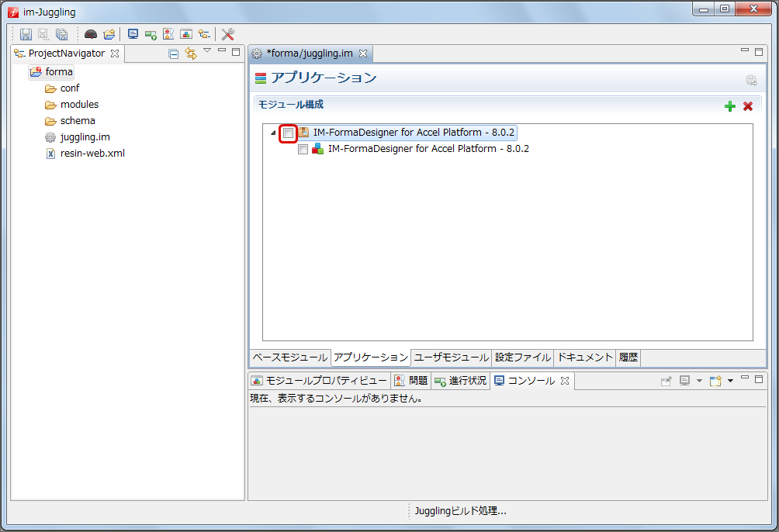Toggle Link with Editor arrows icon
779x532 pixels.
tap(191, 54)
